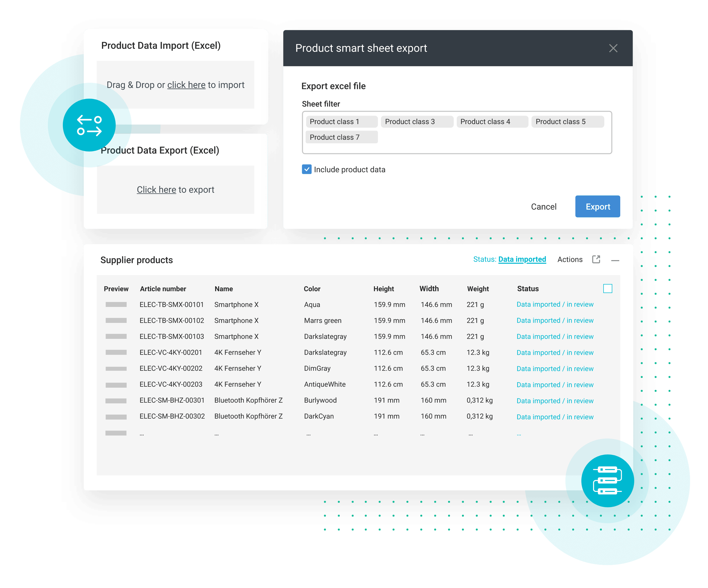Click the Status column header
The image size is (708, 588).
pyautogui.click(x=528, y=289)
